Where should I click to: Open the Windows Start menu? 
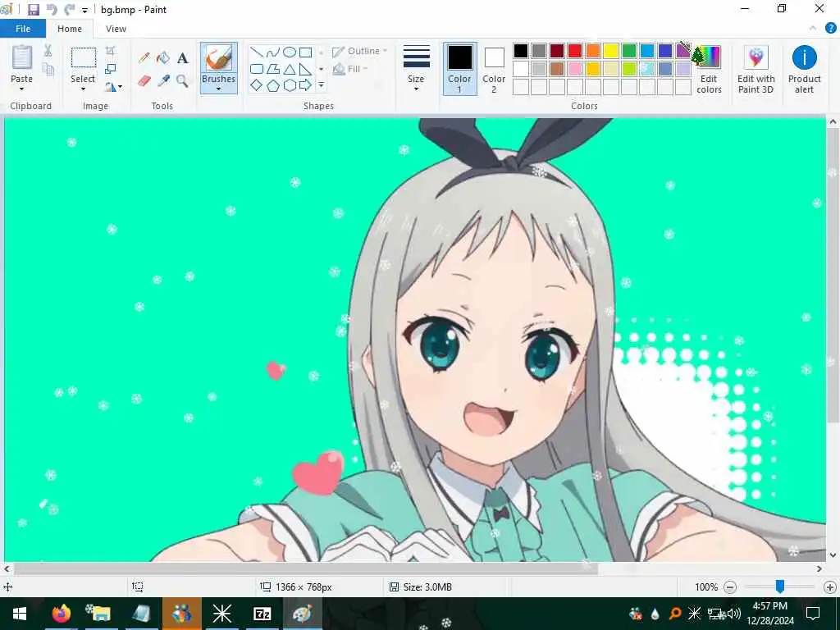click(20, 614)
